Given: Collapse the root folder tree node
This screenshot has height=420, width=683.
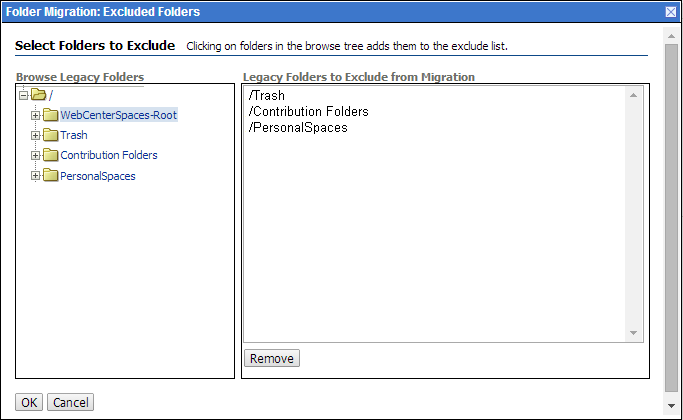Looking at the screenshot, I should (x=24, y=95).
